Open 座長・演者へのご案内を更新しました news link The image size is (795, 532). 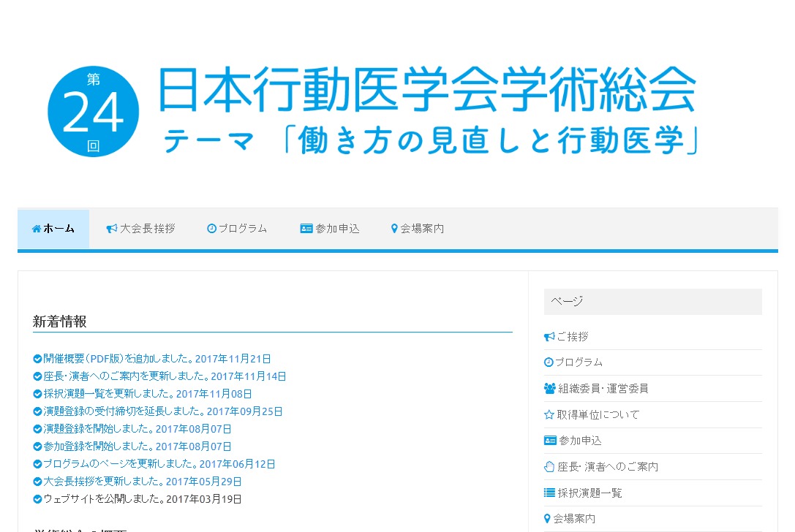[x=165, y=376]
